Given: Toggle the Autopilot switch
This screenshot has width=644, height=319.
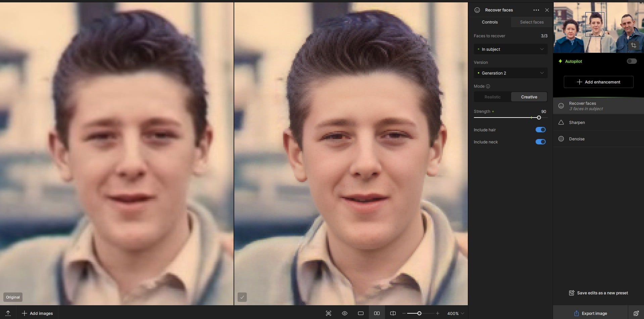Looking at the screenshot, I should point(632,61).
